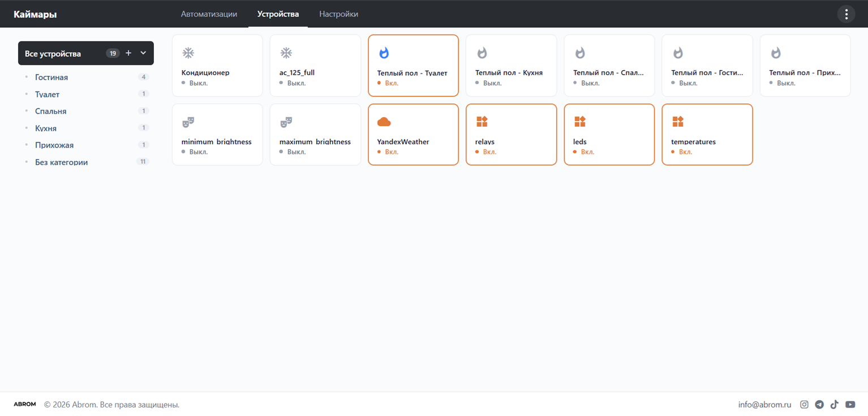Click the masks icon on minimum_brightness card

[x=188, y=122]
